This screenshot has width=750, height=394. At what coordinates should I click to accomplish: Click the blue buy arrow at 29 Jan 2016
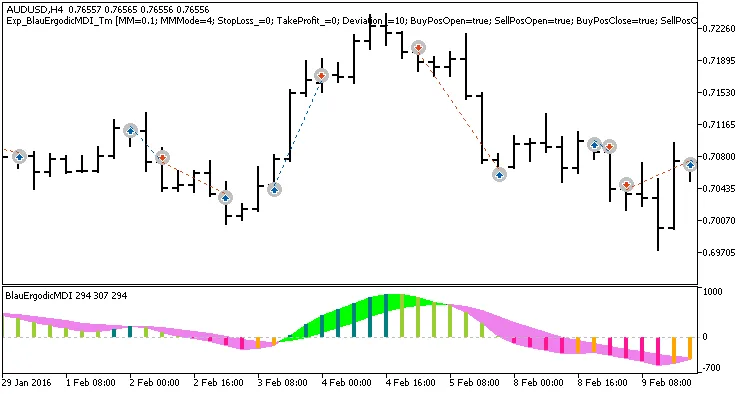pos(19,156)
